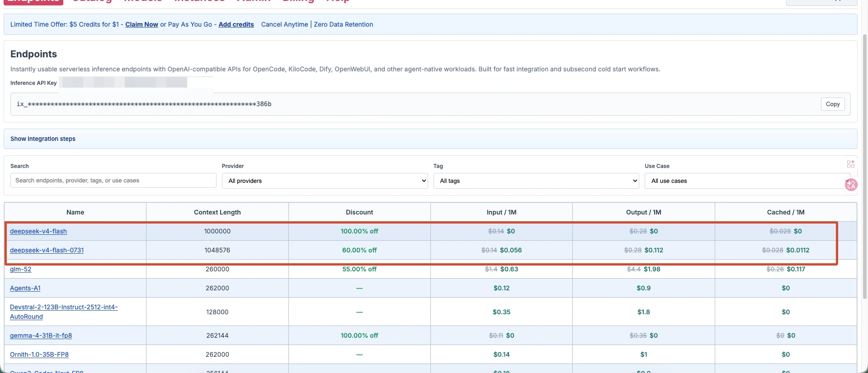Open the Provider dropdown showing All providers

pos(325,181)
